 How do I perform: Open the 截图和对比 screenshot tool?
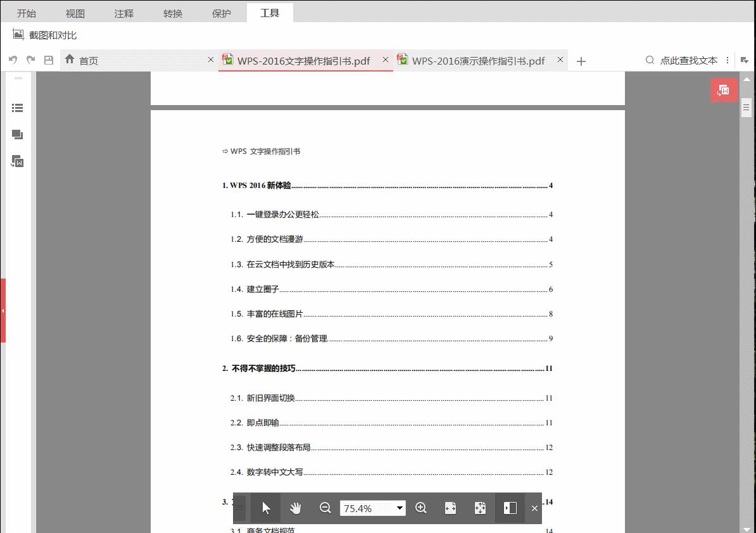pos(44,35)
